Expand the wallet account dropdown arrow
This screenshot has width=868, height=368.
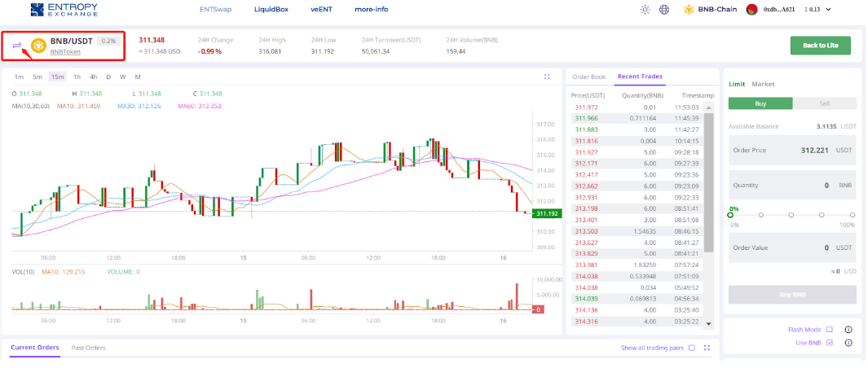tap(828, 10)
